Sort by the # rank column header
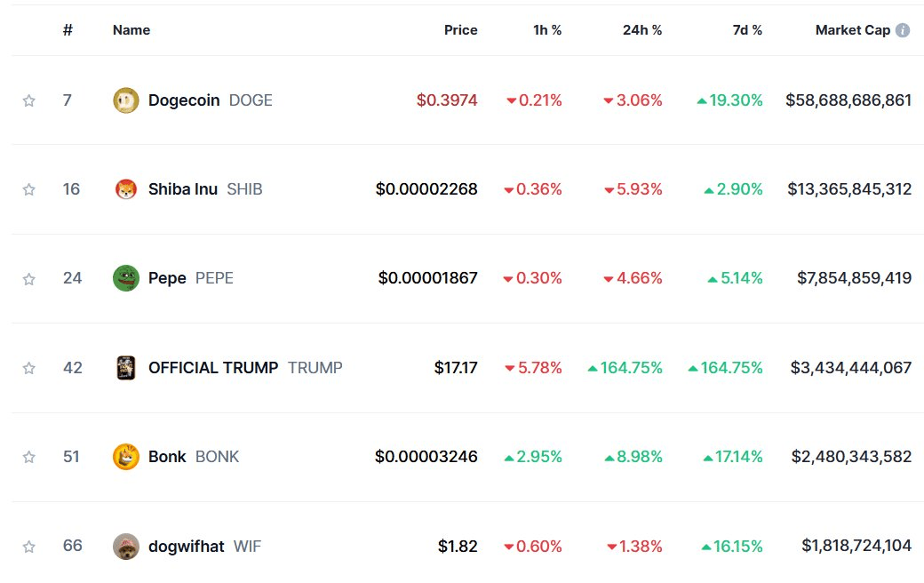 click(x=68, y=30)
